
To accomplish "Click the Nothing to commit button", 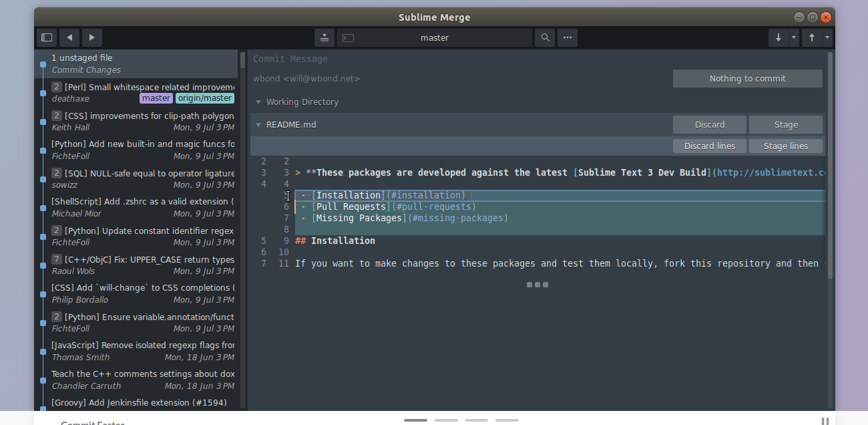I will click(748, 78).
